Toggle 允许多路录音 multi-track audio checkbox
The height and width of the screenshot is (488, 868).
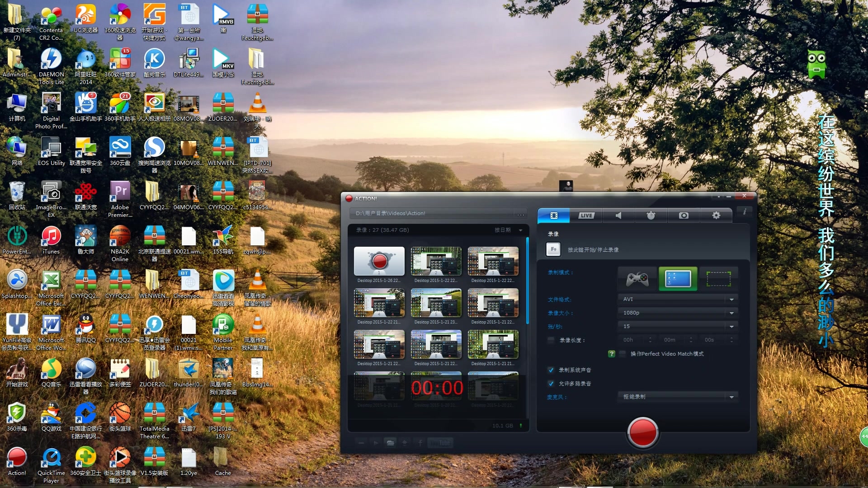pyautogui.click(x=548, y=383)
